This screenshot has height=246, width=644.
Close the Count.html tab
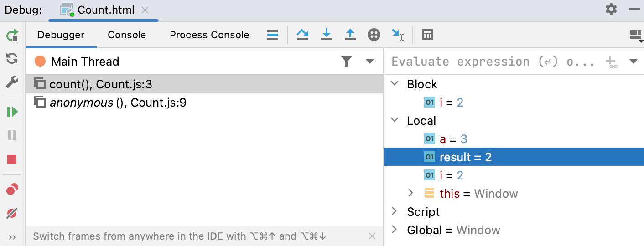coord(145,10)
